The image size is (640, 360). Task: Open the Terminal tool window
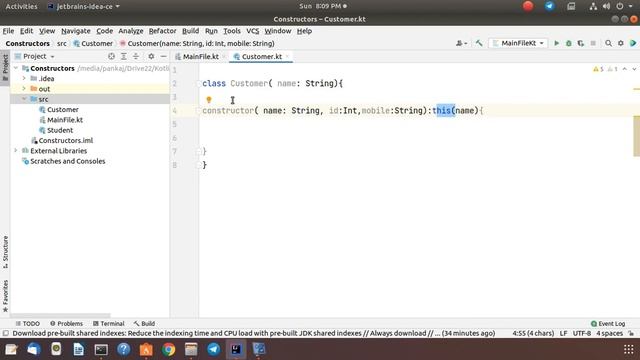pos(109,324)
